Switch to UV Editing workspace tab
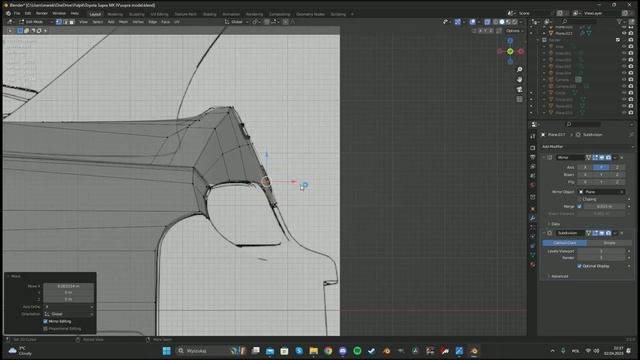Screen dimensions: 640x360 (x=159, y=14)
